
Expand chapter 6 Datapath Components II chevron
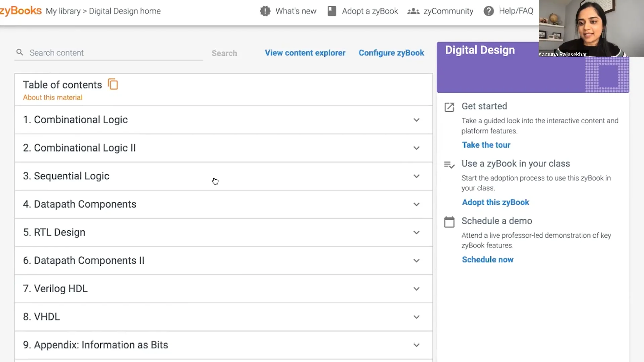pos(416,261)
